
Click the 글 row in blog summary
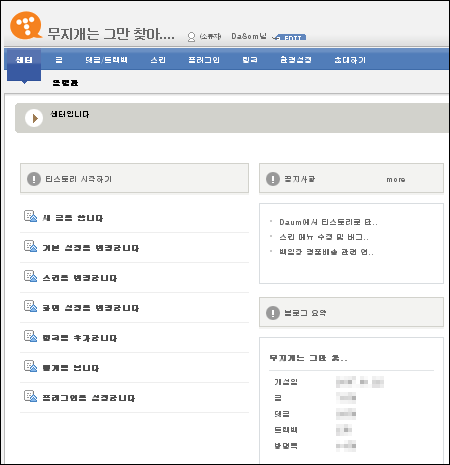point(315,398)
